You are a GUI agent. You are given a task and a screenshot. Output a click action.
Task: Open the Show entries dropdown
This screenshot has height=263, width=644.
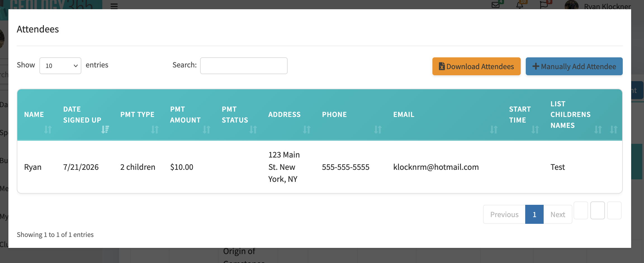click(x=60, y=66)
